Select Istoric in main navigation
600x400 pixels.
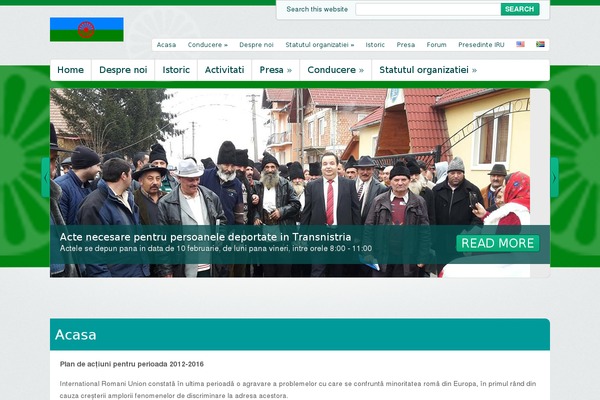(x=176, y=70)
